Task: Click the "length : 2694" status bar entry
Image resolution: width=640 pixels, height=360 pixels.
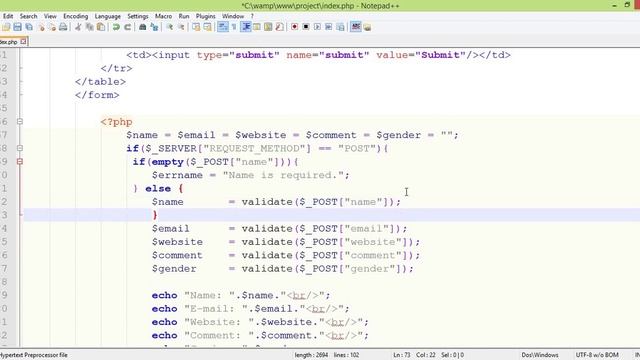Action: click(x=311, y=355)
